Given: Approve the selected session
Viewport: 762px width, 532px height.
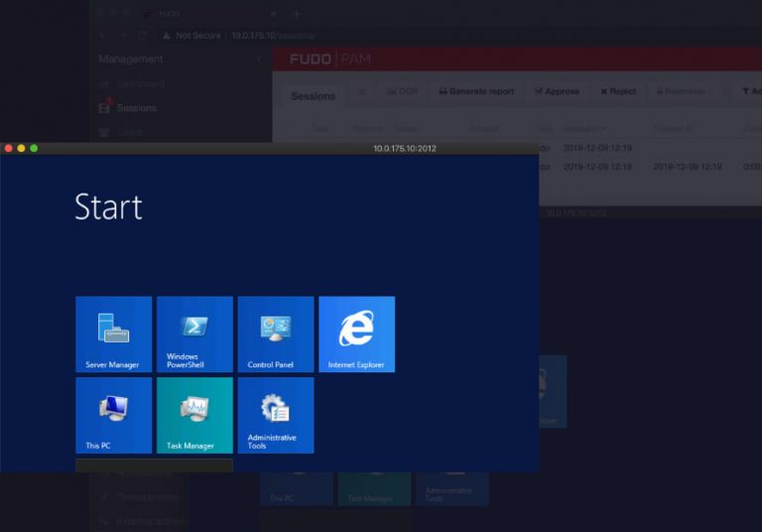Looking at the screenshot, I should click(x=557, y=91).
